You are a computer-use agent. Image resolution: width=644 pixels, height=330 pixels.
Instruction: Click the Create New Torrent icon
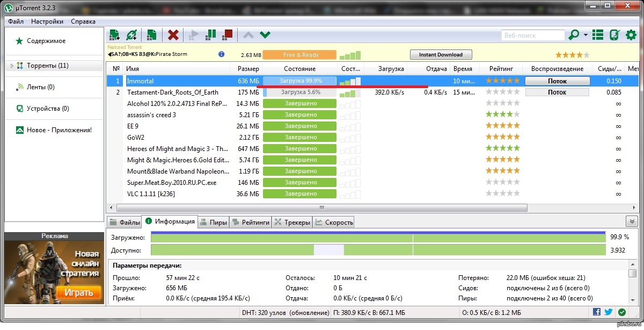coord(152,35)
